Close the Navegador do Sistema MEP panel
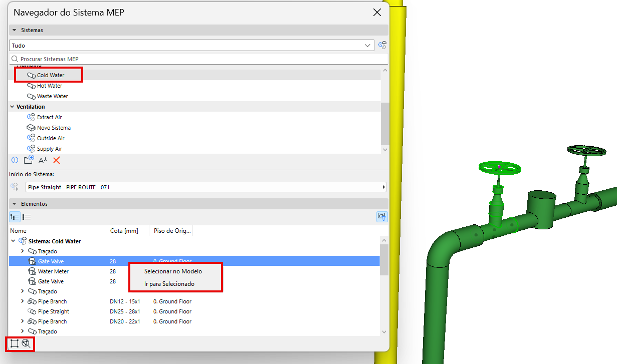 click(377, 13)
